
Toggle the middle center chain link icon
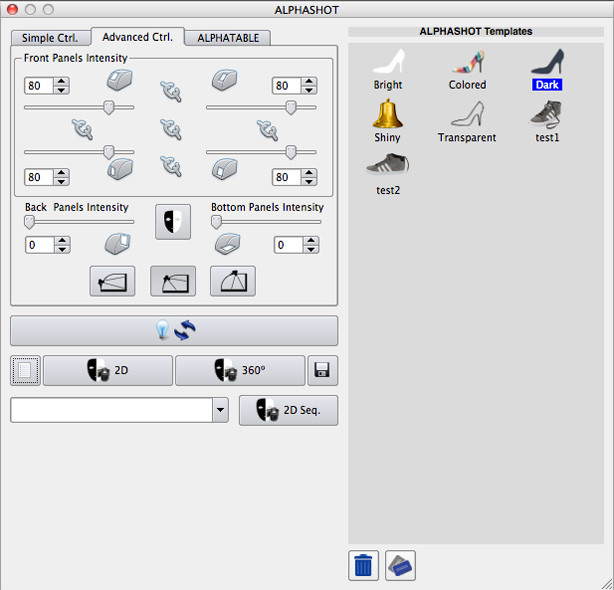point(171,129)
